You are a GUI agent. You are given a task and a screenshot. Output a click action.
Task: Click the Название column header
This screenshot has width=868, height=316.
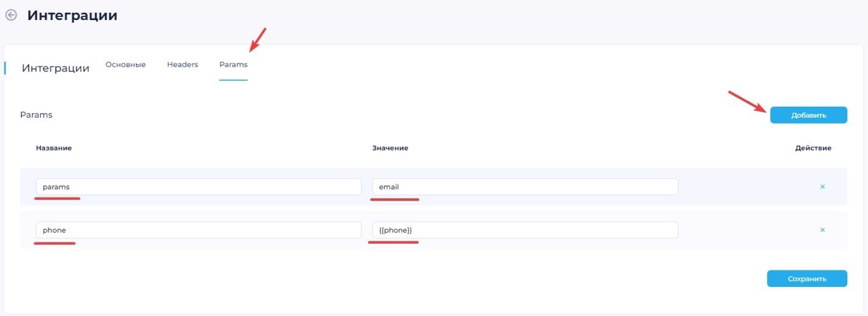coord(54,148)
